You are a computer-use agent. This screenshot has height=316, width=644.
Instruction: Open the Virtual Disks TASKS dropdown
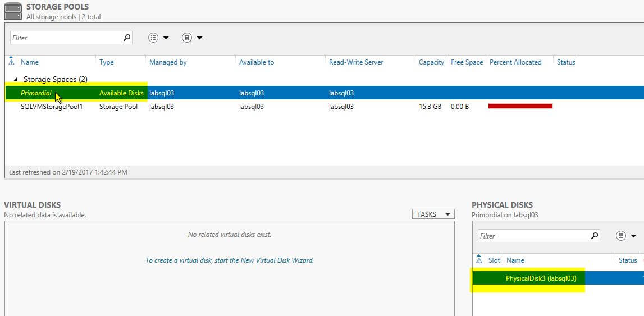(433, 214)
